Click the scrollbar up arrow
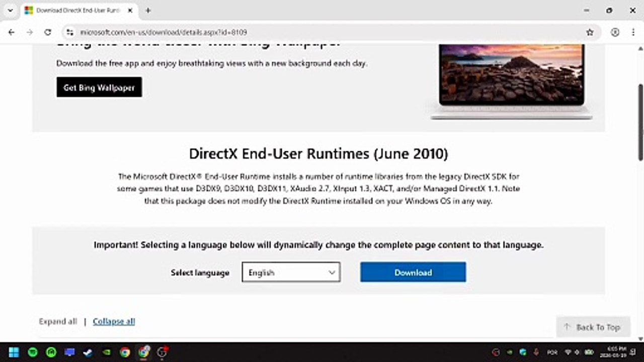This screenshot has height=362, width=644. tap(640, 48)
